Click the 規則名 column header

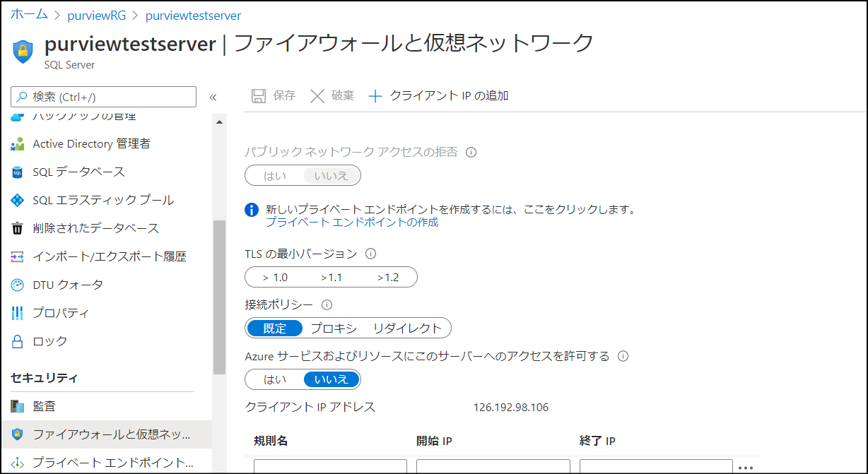point(271,442)
